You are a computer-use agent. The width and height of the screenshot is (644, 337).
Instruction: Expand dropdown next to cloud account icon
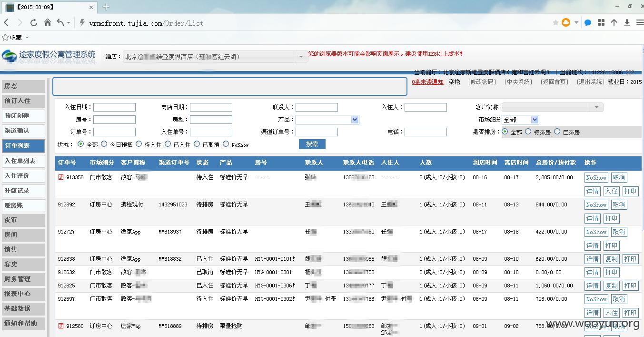(576, 22)
